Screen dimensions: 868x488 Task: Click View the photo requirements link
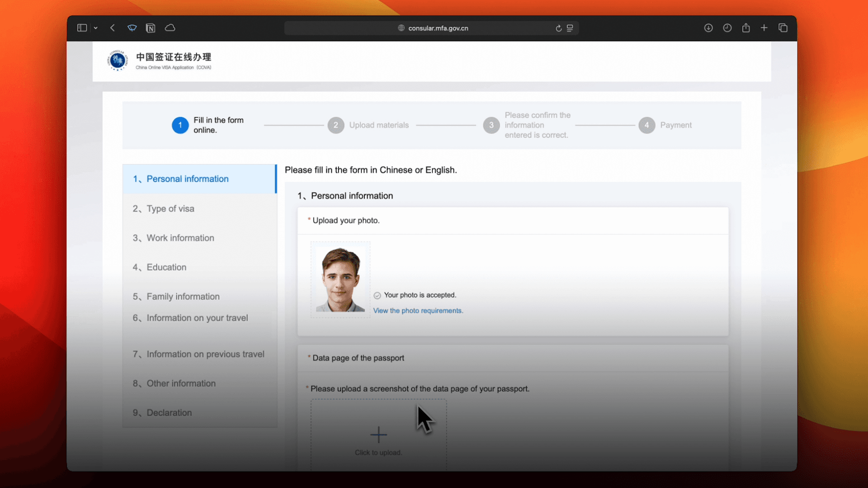tap(418, 311)
